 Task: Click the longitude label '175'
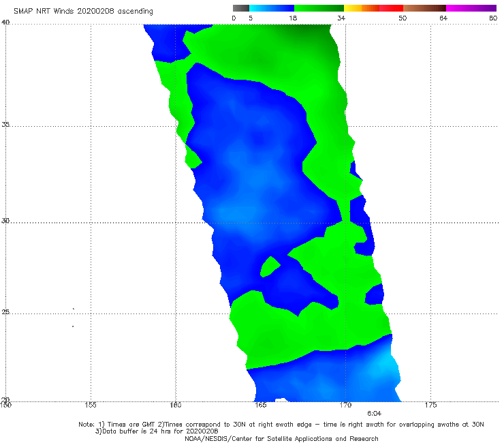click(x=430, y=405)
